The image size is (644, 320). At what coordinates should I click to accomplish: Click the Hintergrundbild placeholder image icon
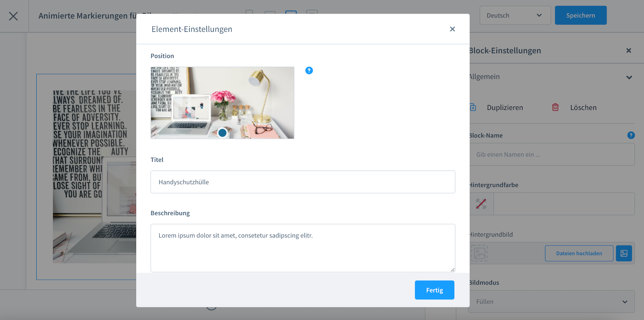(x=479, y=253)
